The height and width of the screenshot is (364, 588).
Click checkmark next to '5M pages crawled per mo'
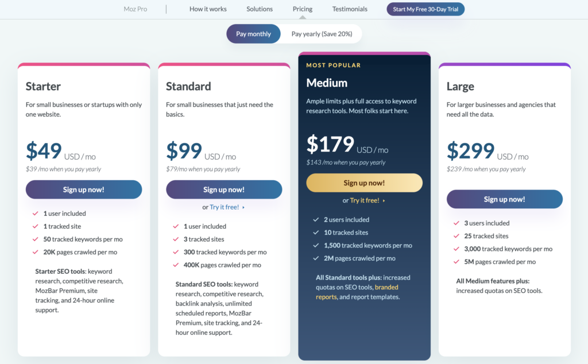(456, 262)
